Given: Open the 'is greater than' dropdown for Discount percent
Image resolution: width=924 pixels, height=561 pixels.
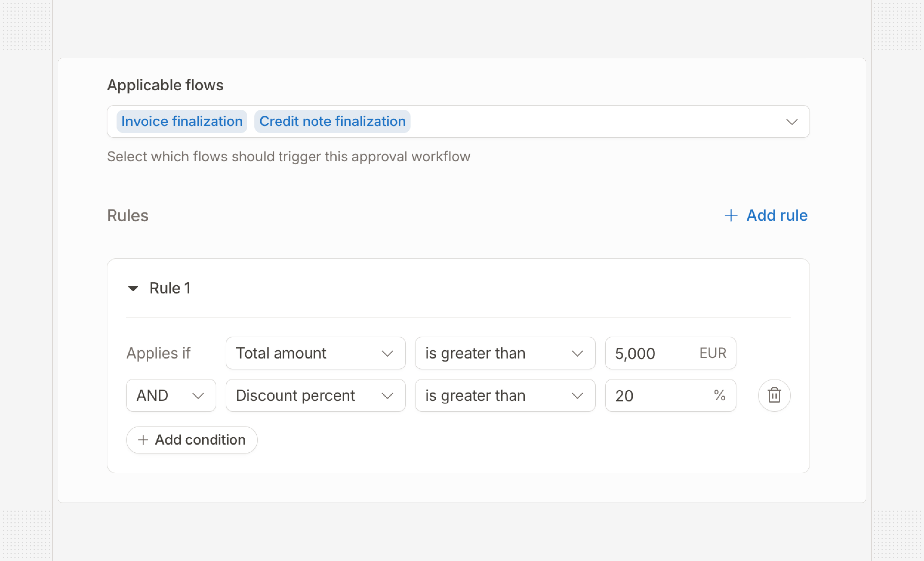Looking at the screenshot, I should [505, 395].
